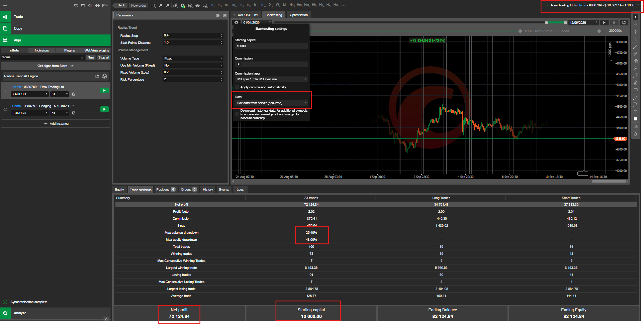The height and width of the screenshot is (324, 644).
Task: Run the XAUUSD cBot instance
Action: point(104,91)
